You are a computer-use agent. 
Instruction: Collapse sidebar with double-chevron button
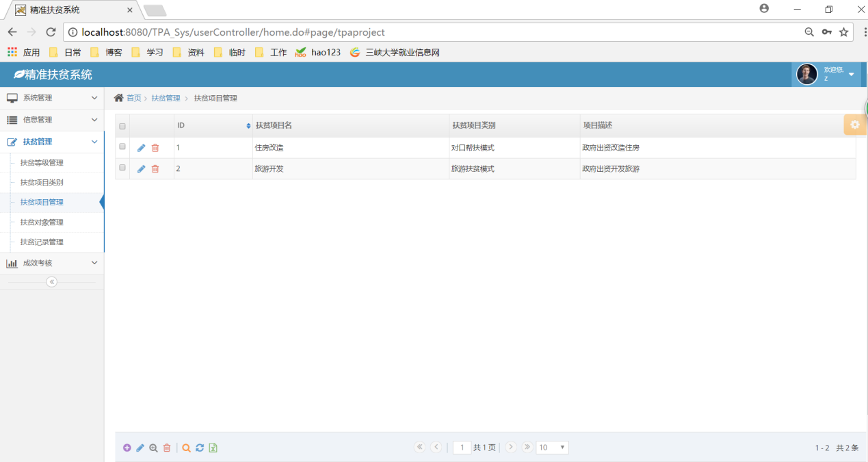click(52, 282)
